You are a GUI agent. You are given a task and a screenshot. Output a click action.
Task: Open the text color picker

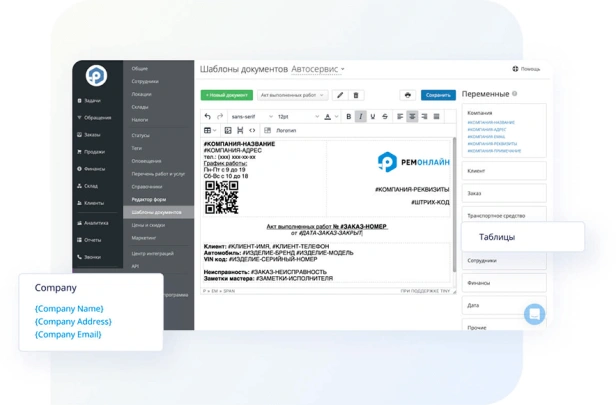click(x=329, y=117)
